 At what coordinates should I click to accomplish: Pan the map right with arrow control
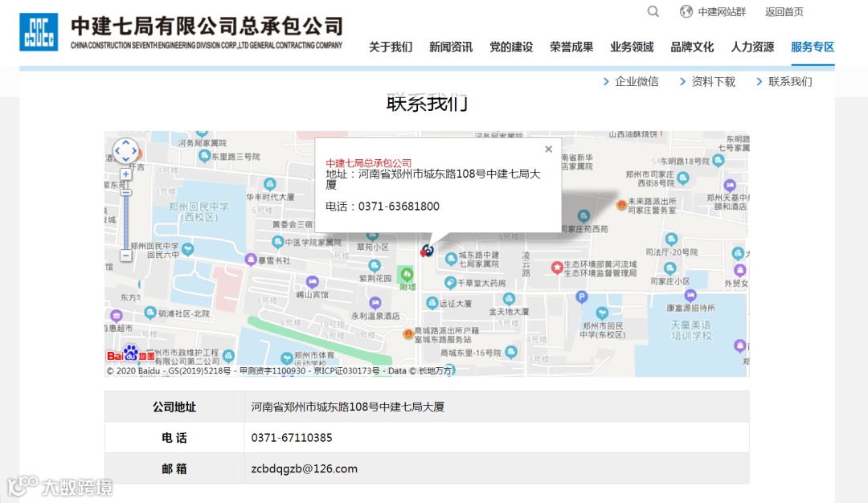pyautogui.click(x=134, y=150)
